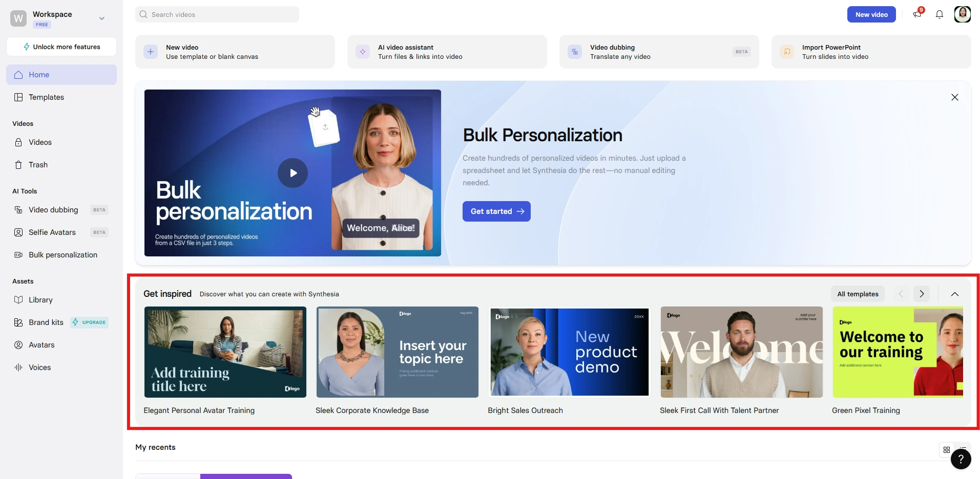Image resolution: width=980 pixels, height=479 pixels.
Task: Click the Search videos field
Action: (217, 14)
